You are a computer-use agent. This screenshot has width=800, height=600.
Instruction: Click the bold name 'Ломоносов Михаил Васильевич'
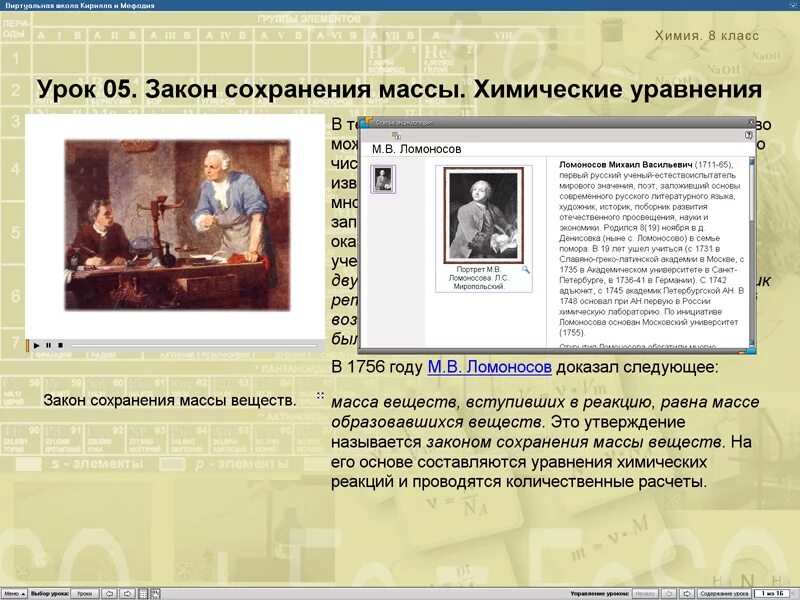(x=626, y=164)
